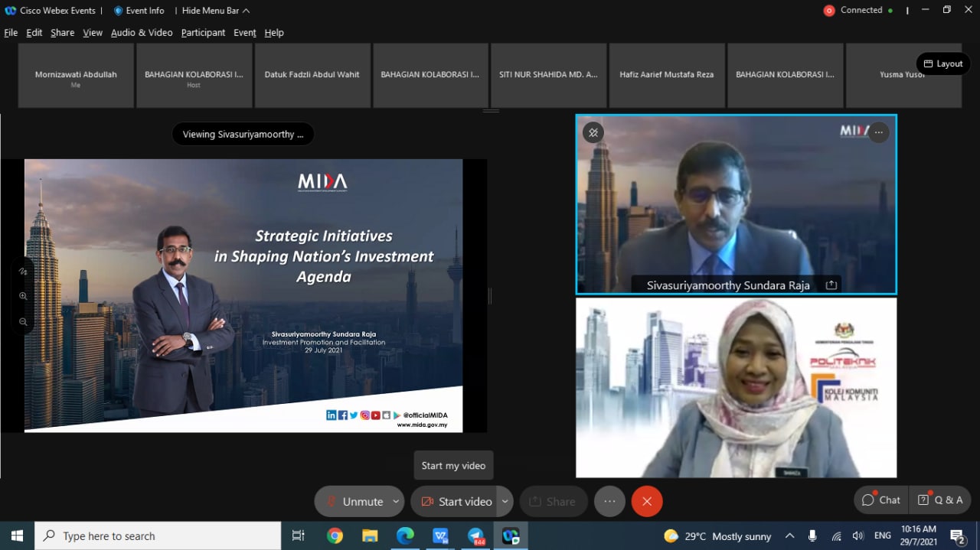980x550 pixels.
Task: Open the weather widget showing 29°C
Action: (717, 536)
